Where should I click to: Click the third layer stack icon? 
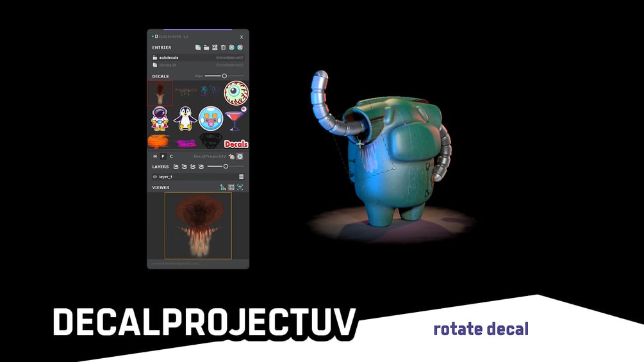point(193,167)
